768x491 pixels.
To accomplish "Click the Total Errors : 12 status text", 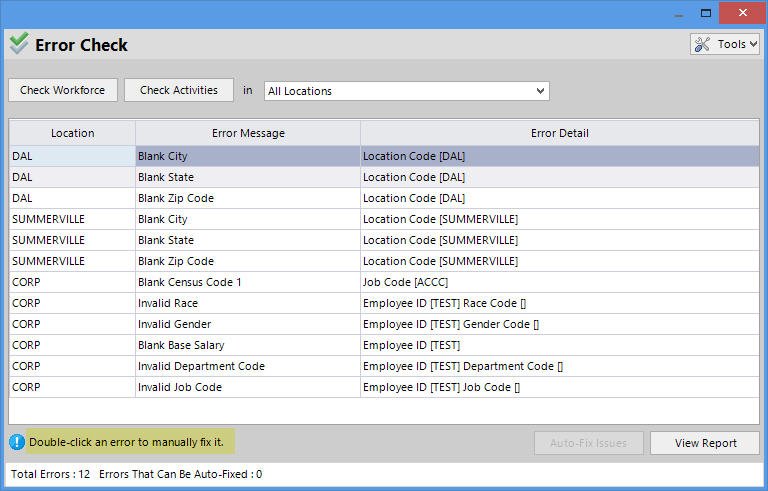I will [x=50, y=474].
